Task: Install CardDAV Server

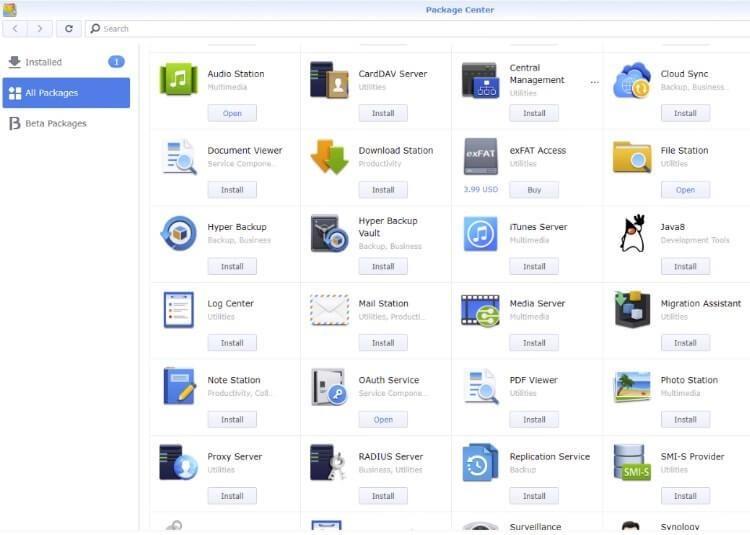Action: [383, 113]
